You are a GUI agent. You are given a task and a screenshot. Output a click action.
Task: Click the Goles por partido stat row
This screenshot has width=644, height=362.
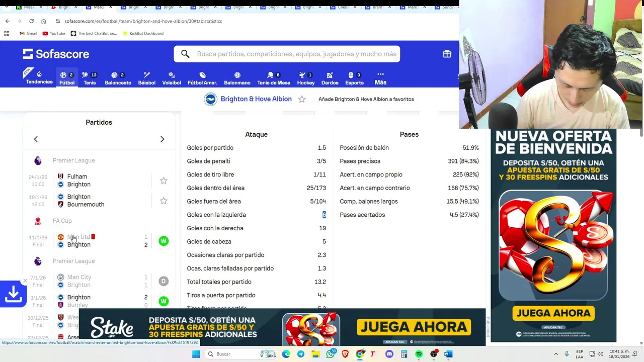[256, 148]
